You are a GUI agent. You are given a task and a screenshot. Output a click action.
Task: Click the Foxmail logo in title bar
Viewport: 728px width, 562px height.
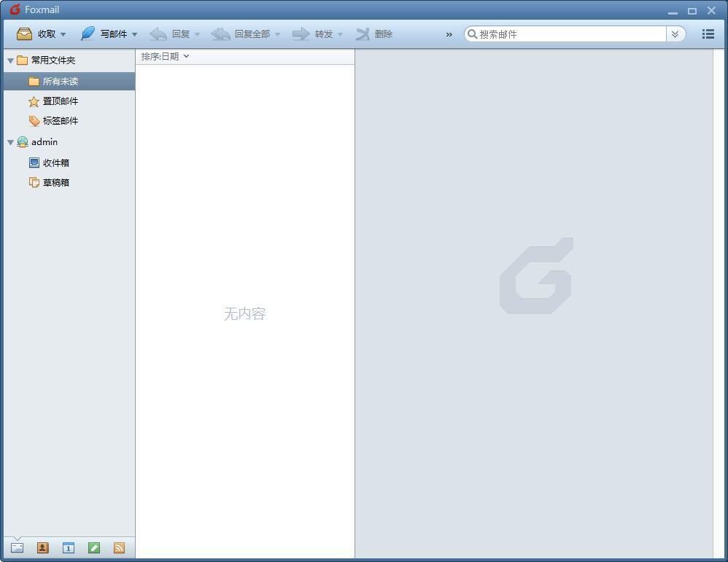(x=15, y=9)
